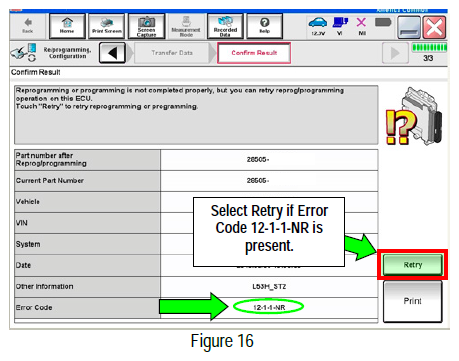Select the Measurement Mode icon

[x=186, y=26]
